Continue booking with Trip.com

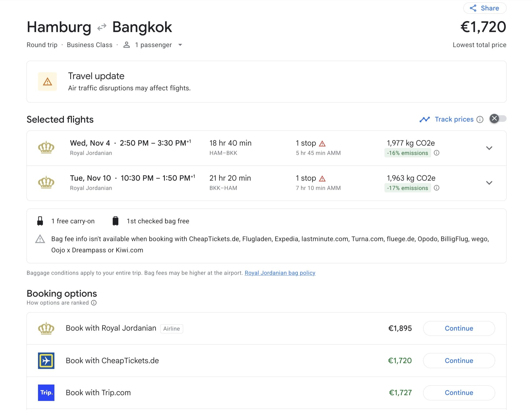(459, 393)
